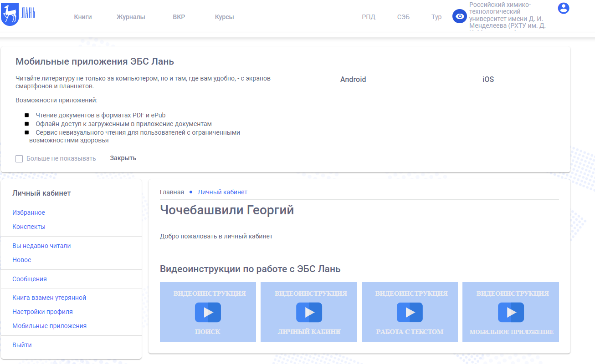
Task: Click the Чтение документов в форматах PDF text
Action: (101, 115)
